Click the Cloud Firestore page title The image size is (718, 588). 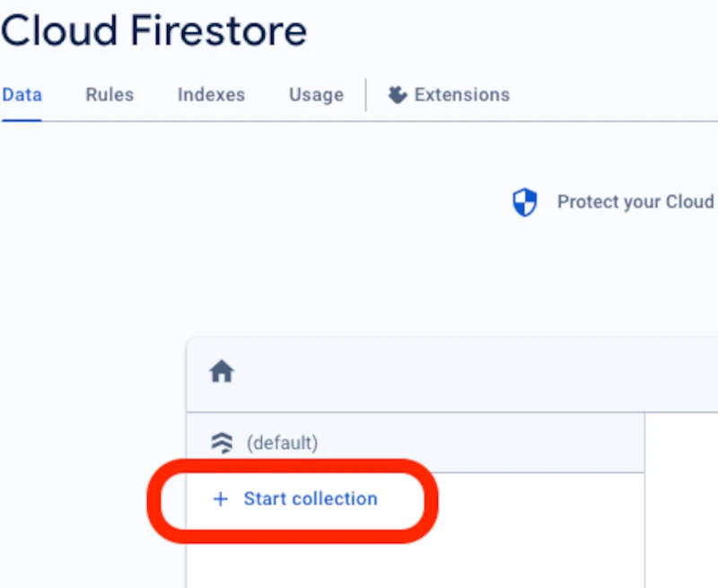[x=153, y=31]
